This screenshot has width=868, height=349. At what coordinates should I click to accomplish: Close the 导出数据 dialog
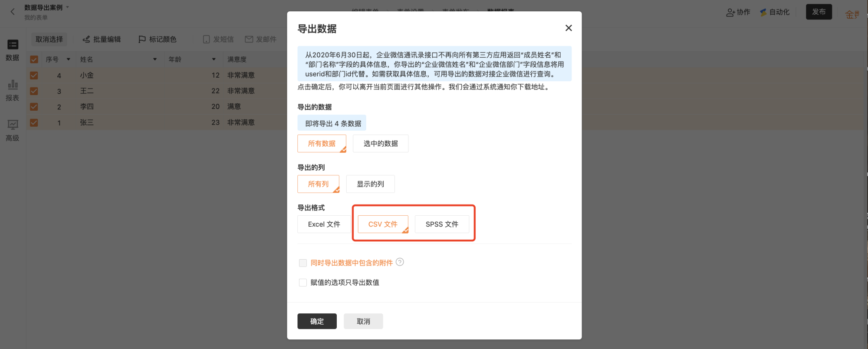pyautogui.click(x=569, y=28)
